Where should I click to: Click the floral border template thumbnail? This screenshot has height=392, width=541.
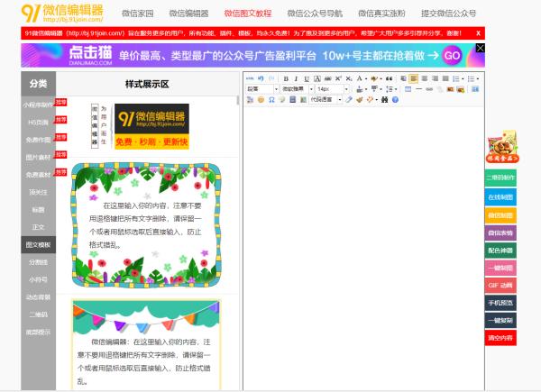point(146,225)
